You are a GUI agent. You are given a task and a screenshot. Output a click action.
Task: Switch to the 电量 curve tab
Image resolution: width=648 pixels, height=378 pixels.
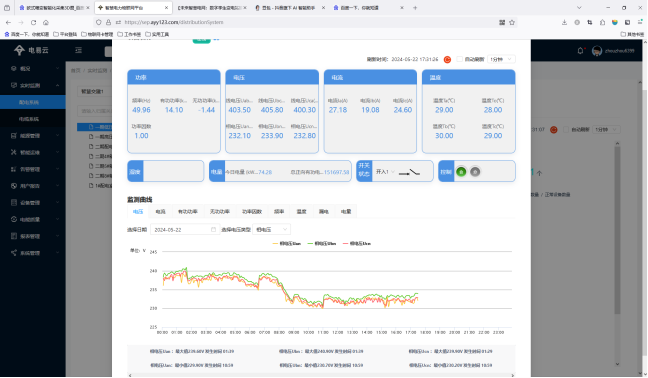346,212
